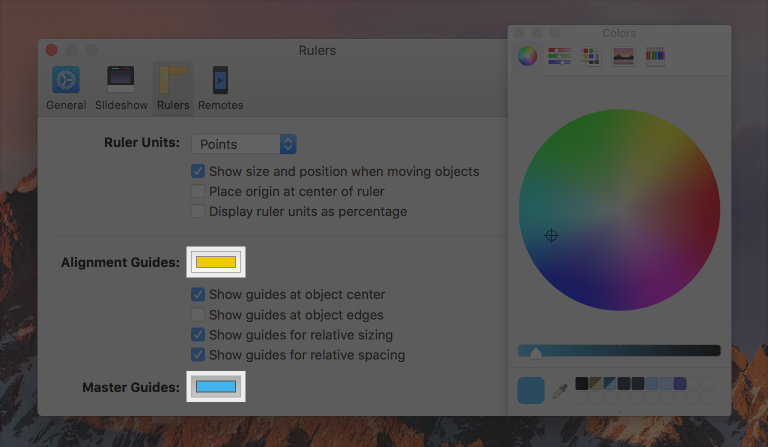
Task: Toggle Show guides for relative spacing
Action: pos(198,355)
